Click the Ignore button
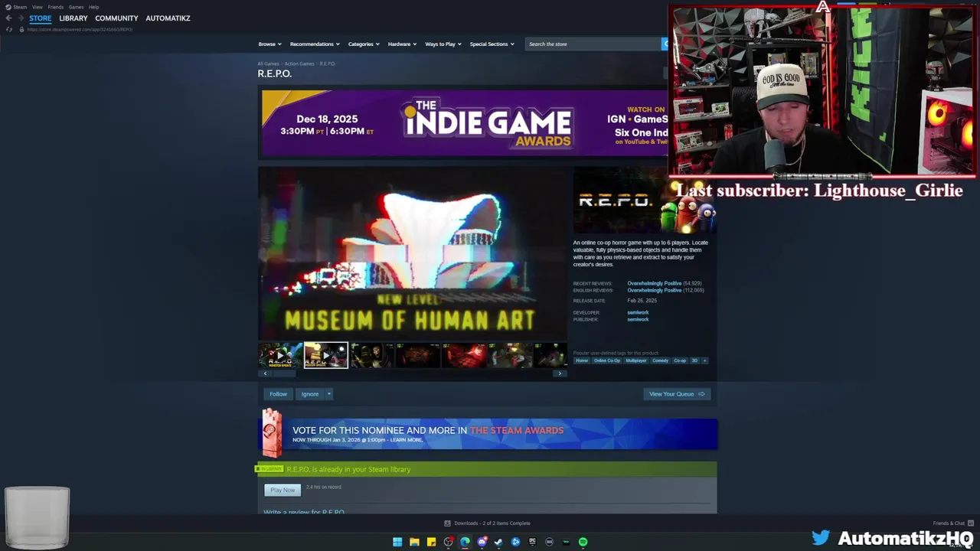 tap(310, 394)
